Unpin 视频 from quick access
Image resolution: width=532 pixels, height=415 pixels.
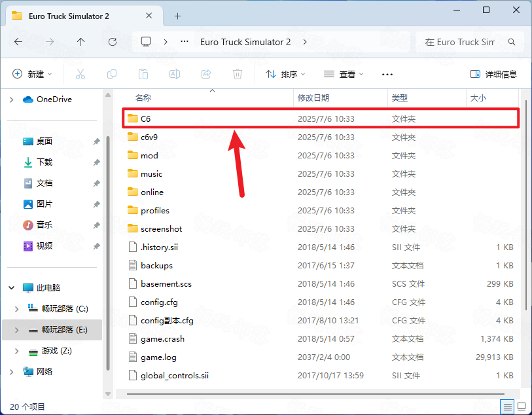[x=97, y=246]
